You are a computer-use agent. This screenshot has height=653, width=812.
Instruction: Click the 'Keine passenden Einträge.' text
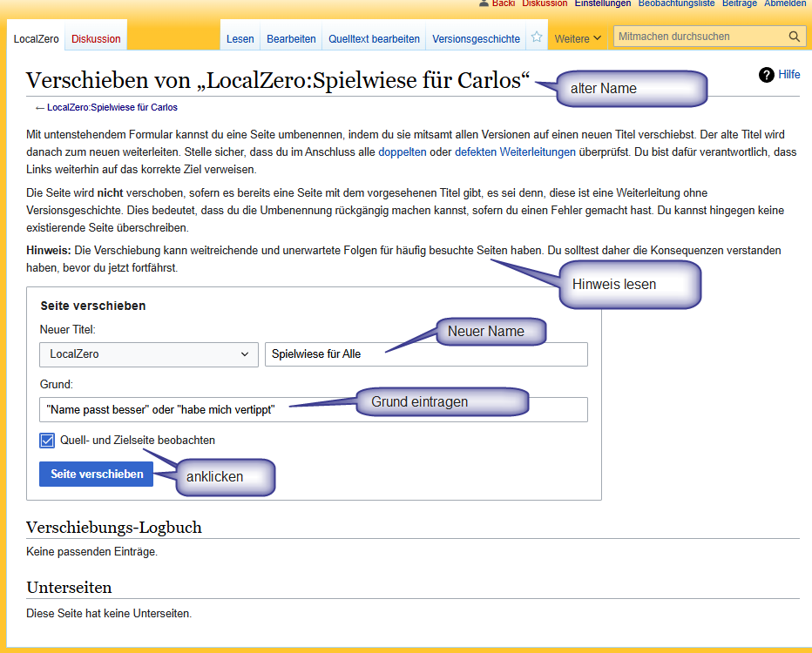[91, 552]
